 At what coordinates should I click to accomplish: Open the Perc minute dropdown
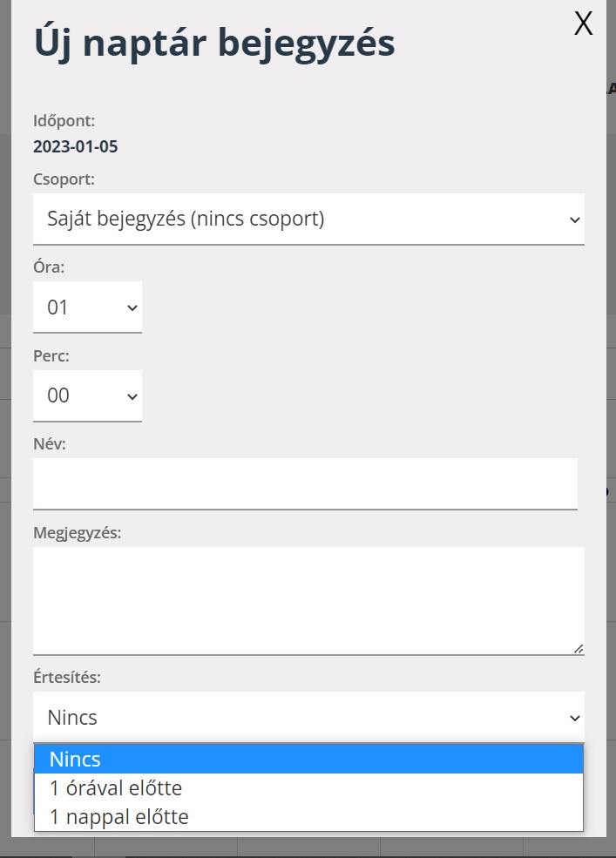pyautogui.click(x=87, y=395)
